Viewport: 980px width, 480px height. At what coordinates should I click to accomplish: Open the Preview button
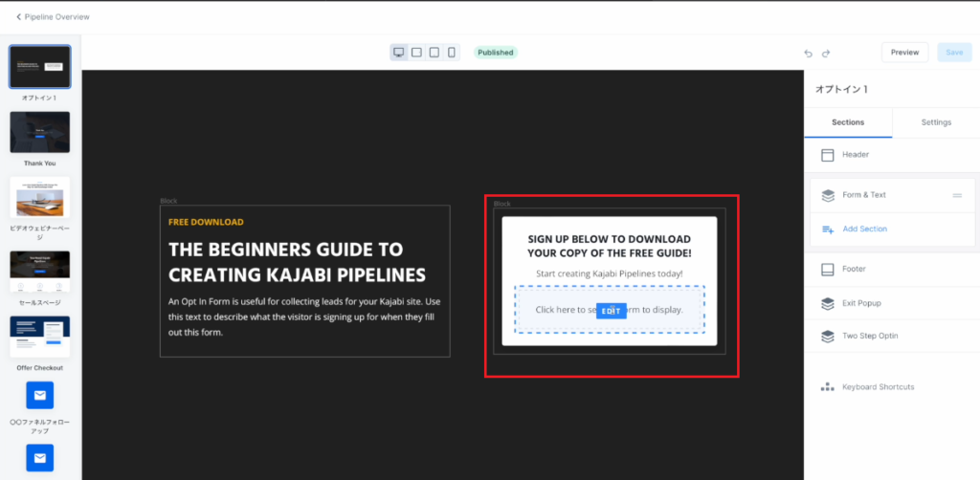point(905,53)
